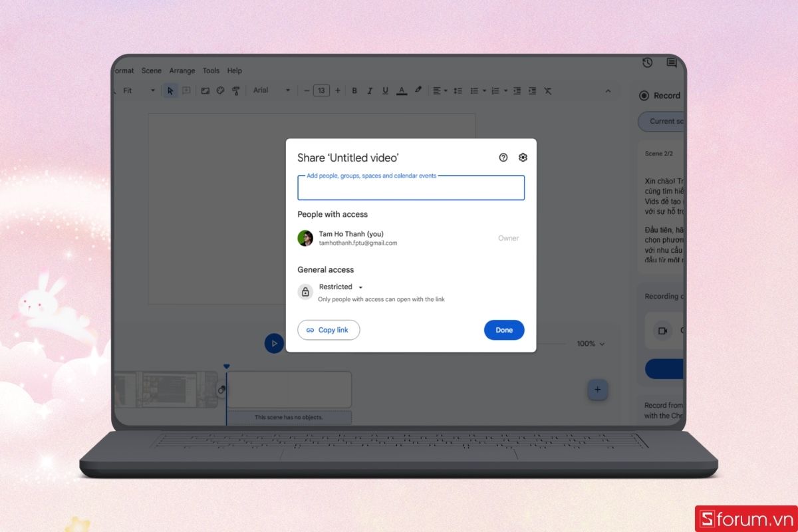The image size is (798, 532).
Task: Toggle bold formatting
Action: [x=354, y=90]
